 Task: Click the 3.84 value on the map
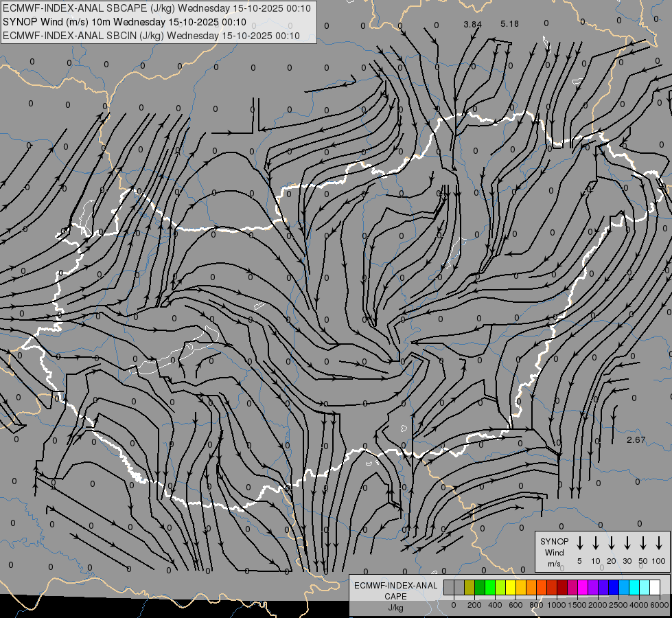(x=473, y=24)
